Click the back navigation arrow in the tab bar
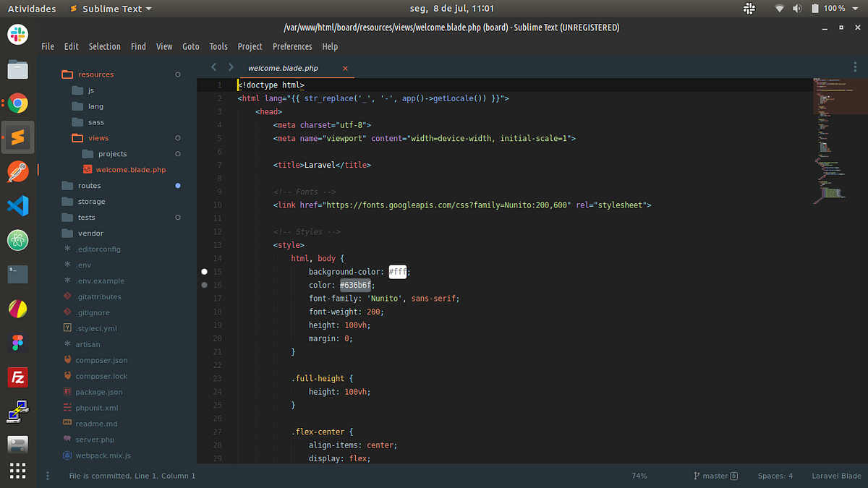Screen dimensions: 868x488 click(x=213, y=67)
